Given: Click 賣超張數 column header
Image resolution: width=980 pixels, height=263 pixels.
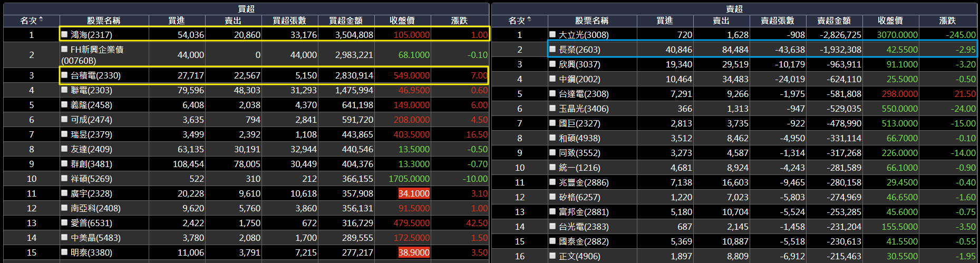Looking at the screenshot, I should [x=778, y=21].
